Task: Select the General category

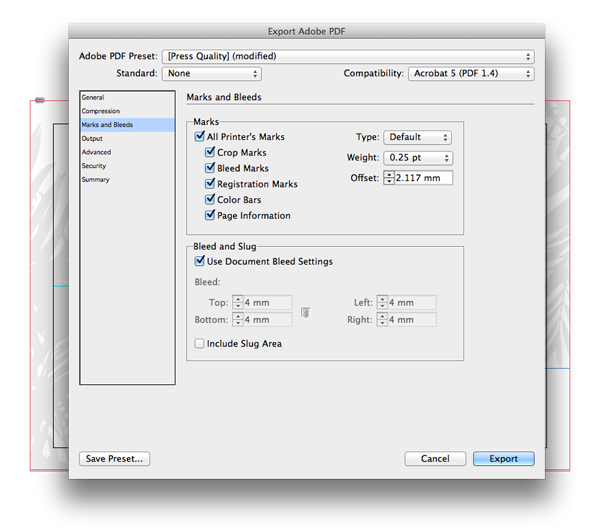Action: coord(127,97)
